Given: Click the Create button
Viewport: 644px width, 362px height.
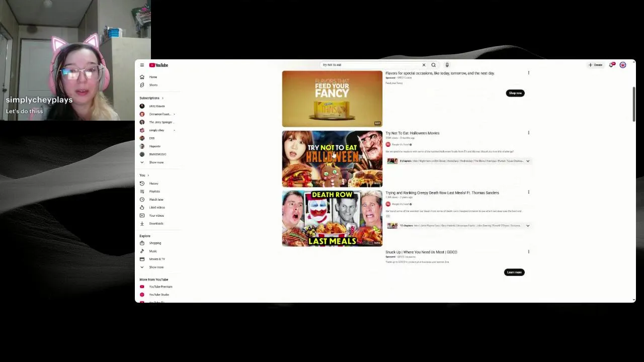Looking at the screenshot, I should coord(595,65).
